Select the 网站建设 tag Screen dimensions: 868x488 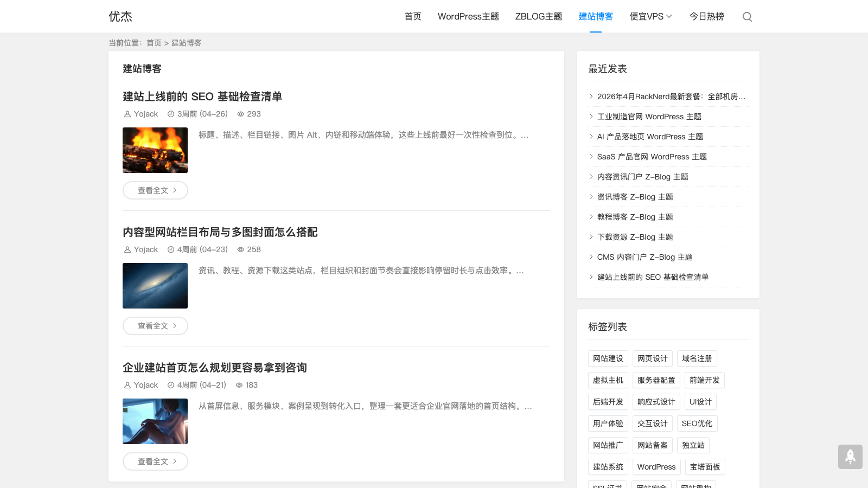pos(608,358)
